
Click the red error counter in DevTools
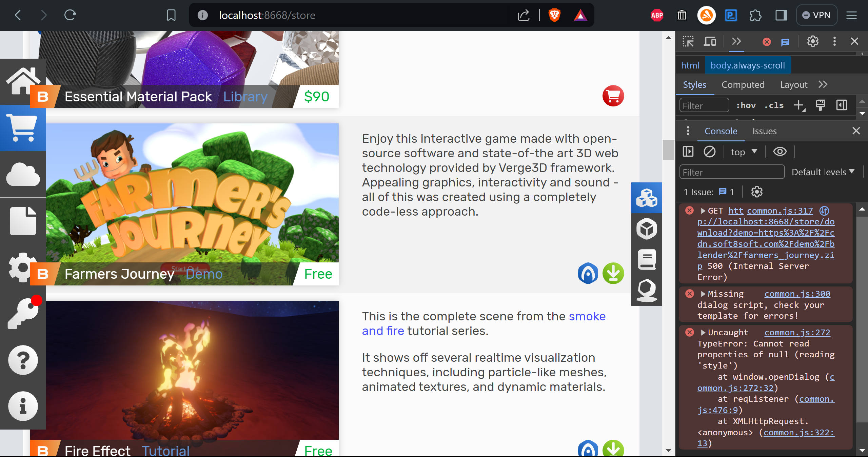coord(767,42)
